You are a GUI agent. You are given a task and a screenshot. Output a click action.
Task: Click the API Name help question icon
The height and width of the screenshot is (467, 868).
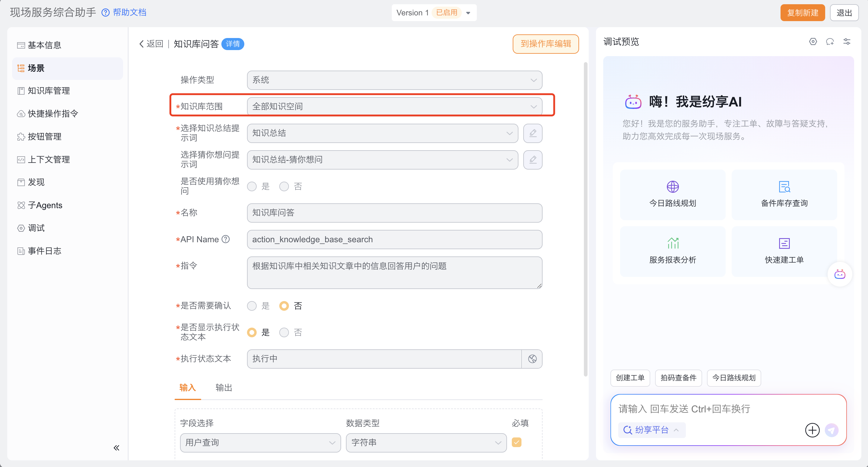coord(226,239)
